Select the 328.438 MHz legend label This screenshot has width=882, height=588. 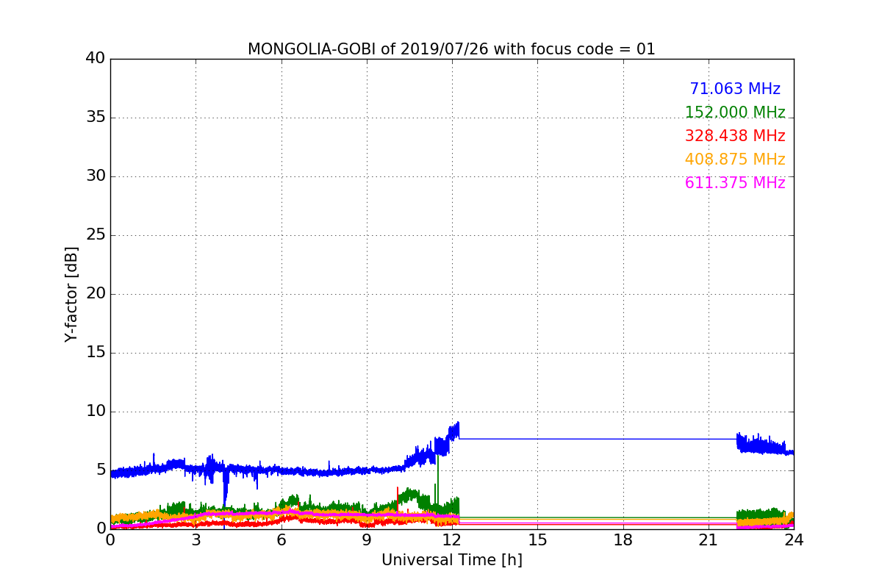(735, 136)
